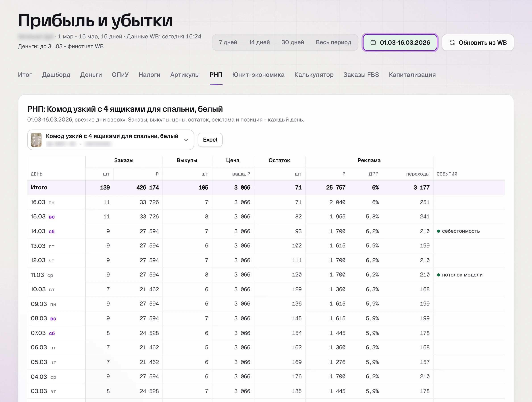Click the calendar icon in date range button

(x=373, y=43)
